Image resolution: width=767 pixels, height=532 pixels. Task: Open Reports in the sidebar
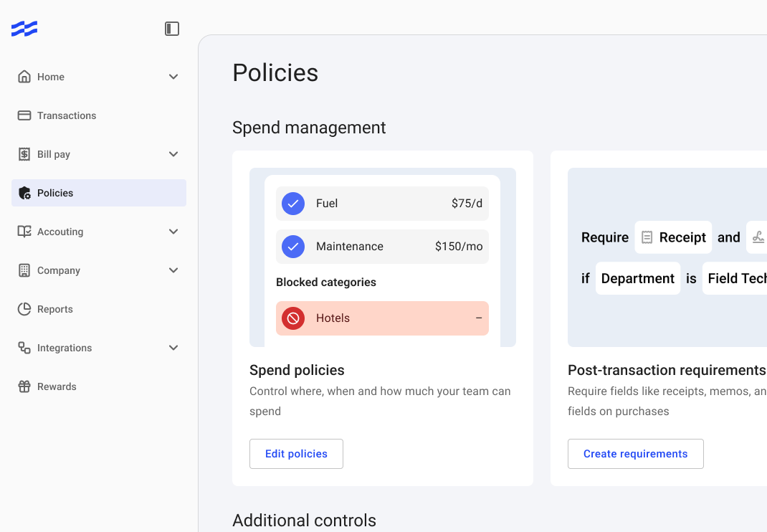coord(99,309)
